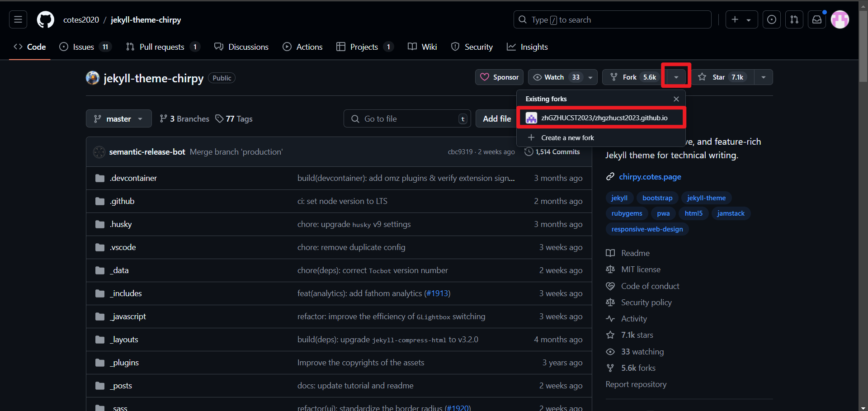Click the semantic-release-bot avatar
868x411 pixels.
tap(99, 152)
